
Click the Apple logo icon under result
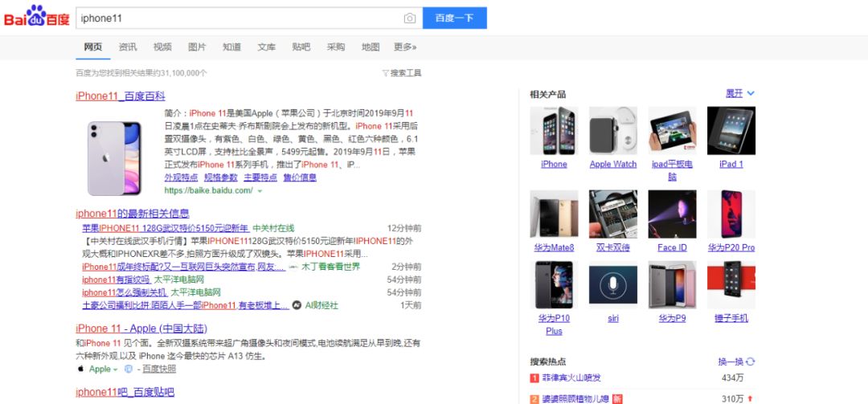(x=81, y=369)
